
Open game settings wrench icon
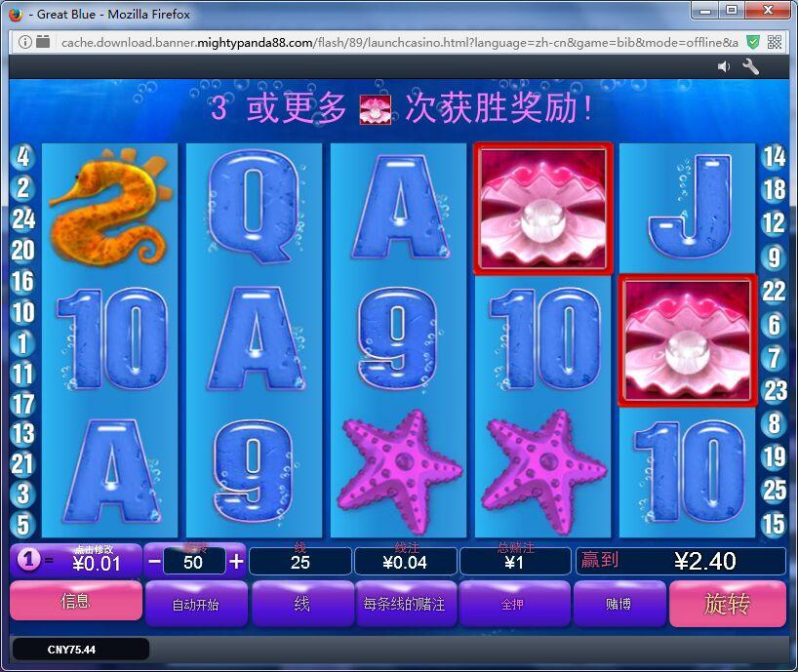tap(750, 66)
